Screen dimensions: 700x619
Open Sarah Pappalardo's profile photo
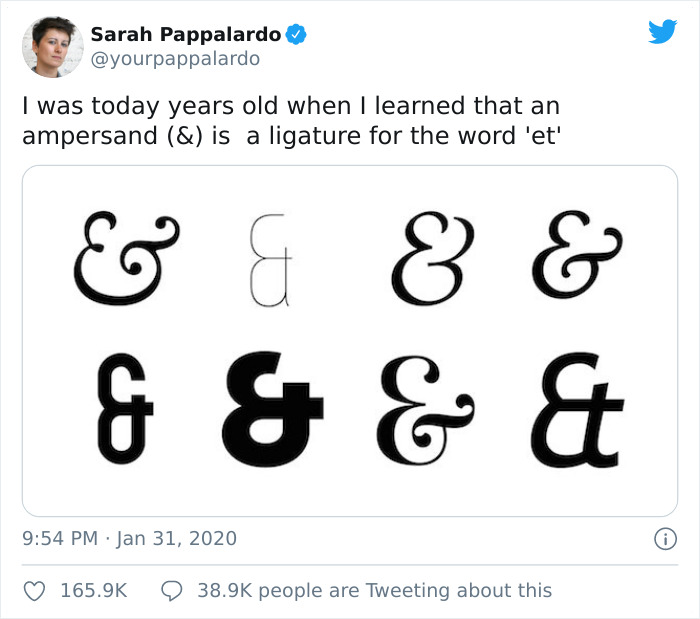coord(51,46)
